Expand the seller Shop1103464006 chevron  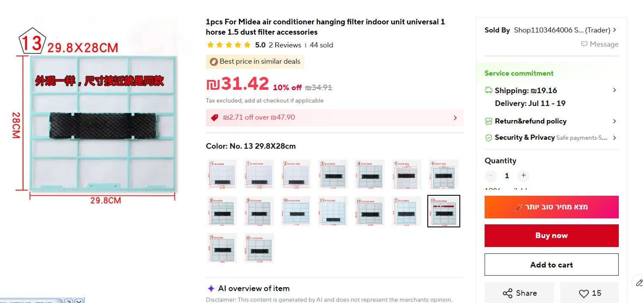[615, 30]
